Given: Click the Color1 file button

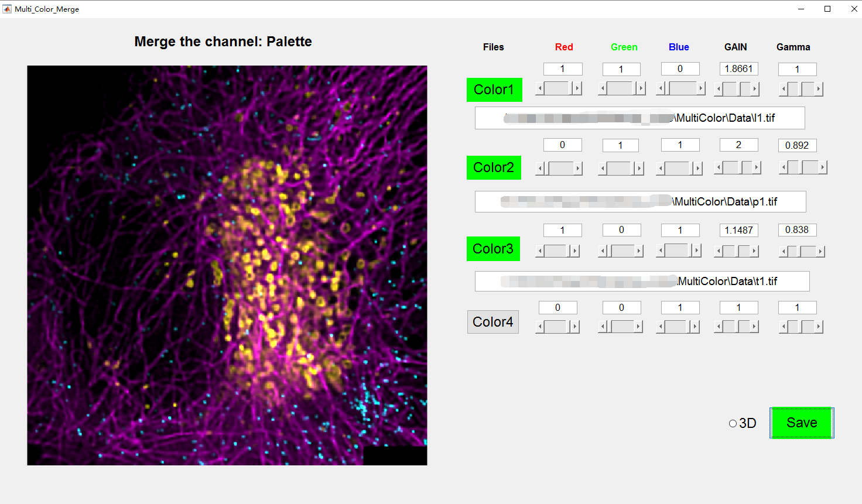Looking at the screenshot, I should tap(494, 90).
